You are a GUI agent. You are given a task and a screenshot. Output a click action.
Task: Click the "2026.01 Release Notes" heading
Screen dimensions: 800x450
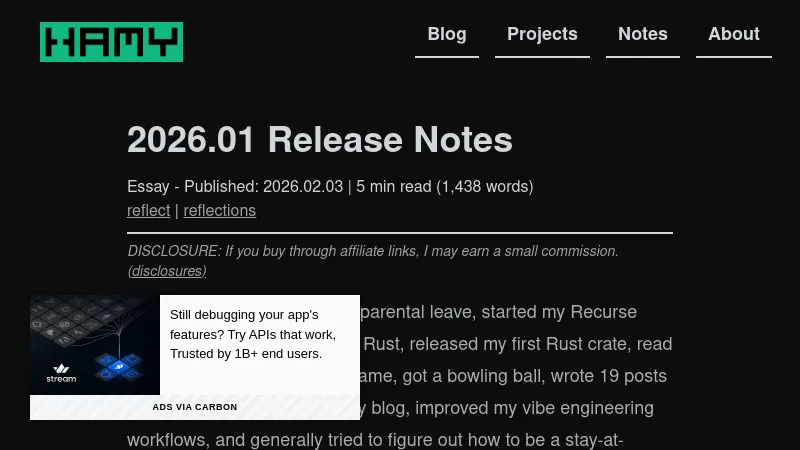point(320,140)
